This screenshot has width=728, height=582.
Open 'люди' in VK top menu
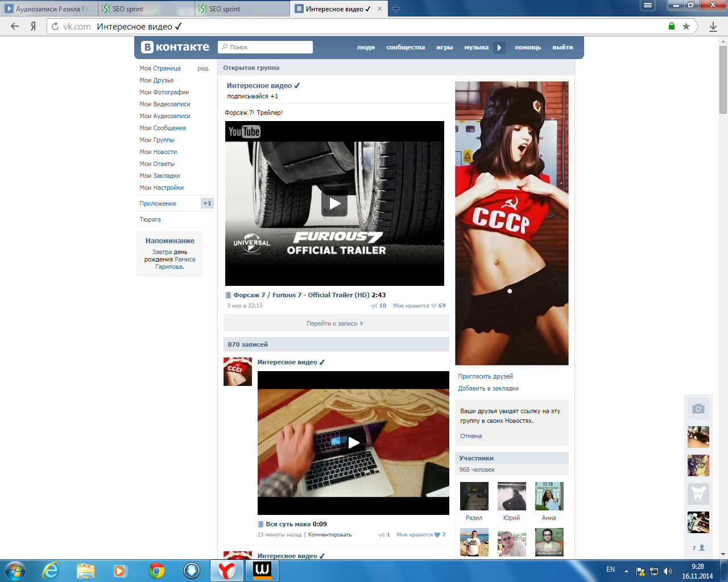(366, 48)
